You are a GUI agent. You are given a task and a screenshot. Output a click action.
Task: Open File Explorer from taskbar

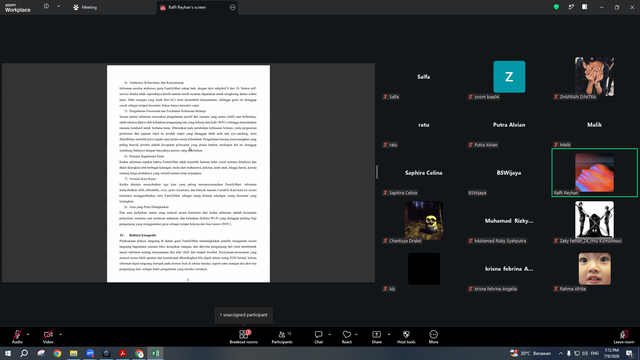pos(73,353)
